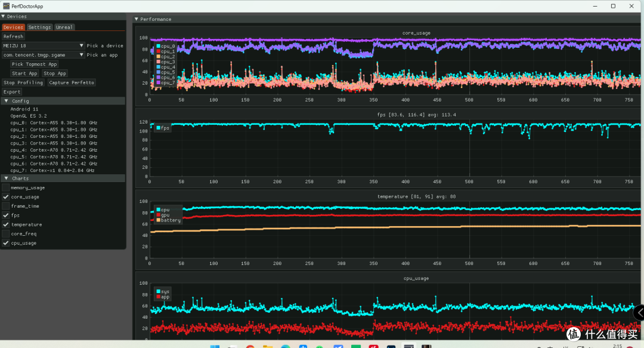Click the cpu_1 Cortex-A55 config row
Image resolution: width=644 pixels, height=348 pixels.
[x=54, y=130]
